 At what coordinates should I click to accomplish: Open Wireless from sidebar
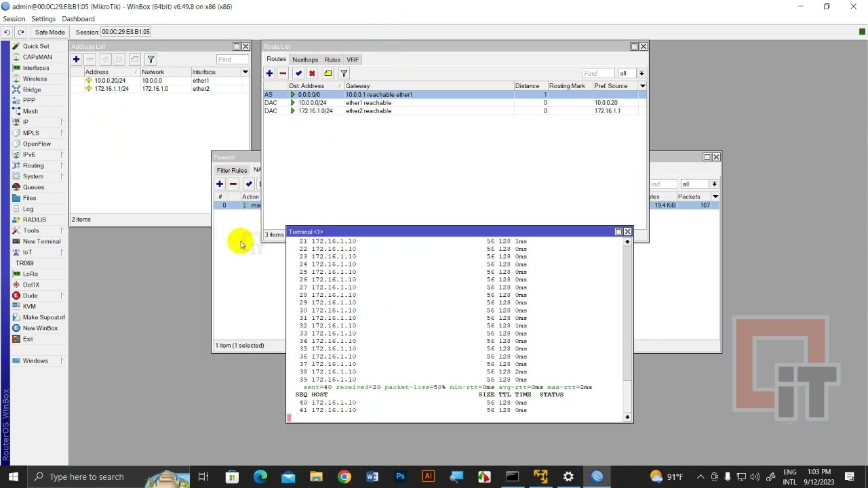pyautogui.click(x=35, y=79)
